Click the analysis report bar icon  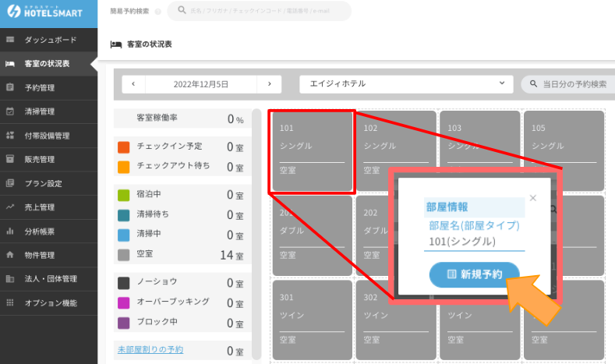[x=10, y=231]
